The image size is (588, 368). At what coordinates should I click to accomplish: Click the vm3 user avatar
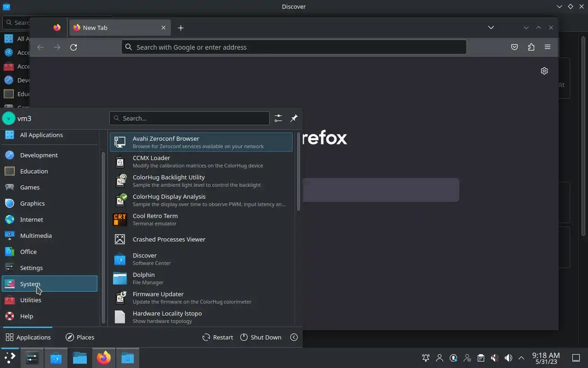tap(9, 118)
